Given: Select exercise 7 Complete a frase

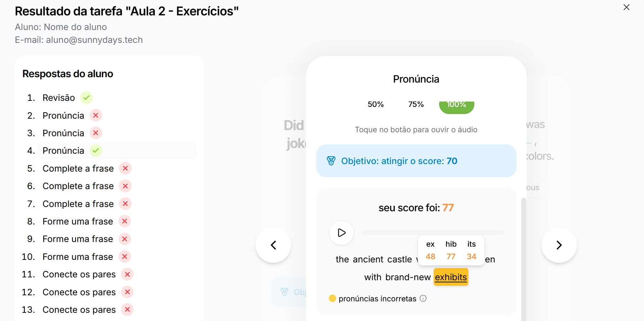Looking at the screenshot, I should (x=78, y=203).
